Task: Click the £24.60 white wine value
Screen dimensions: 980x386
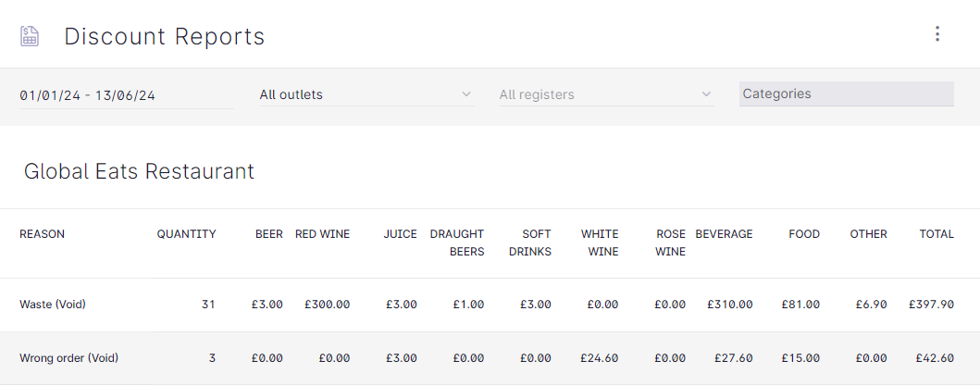Action: tap(600, 358)
